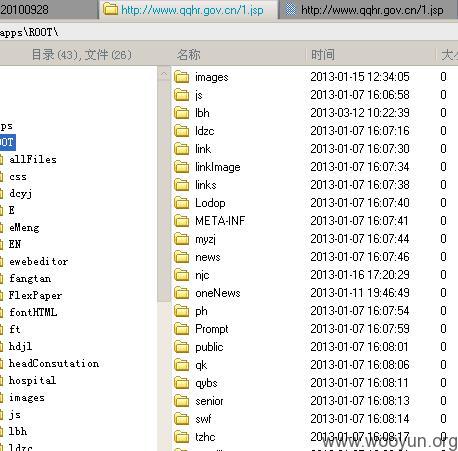The image size is (458, 451).
Task: Open the images folder icon in file list
Action: click(182, 77)
